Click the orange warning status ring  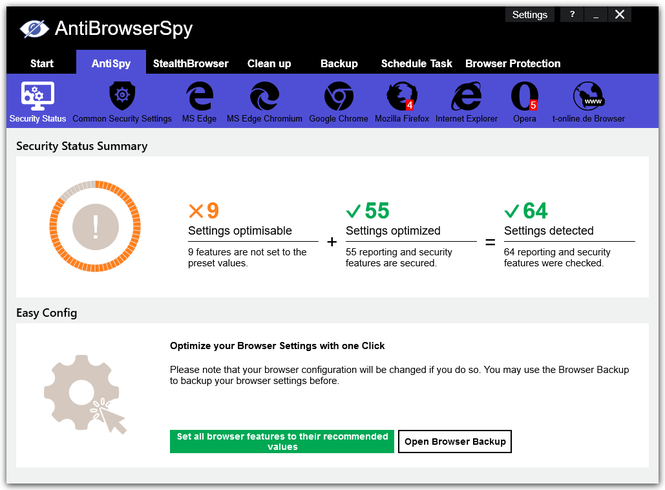point(95,226)
